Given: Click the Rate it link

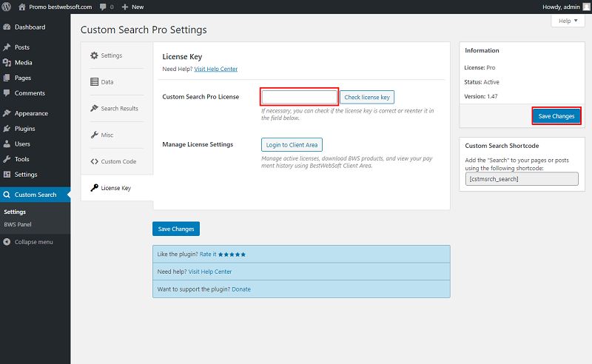Looking at the screenshot, I should point(208,255).
